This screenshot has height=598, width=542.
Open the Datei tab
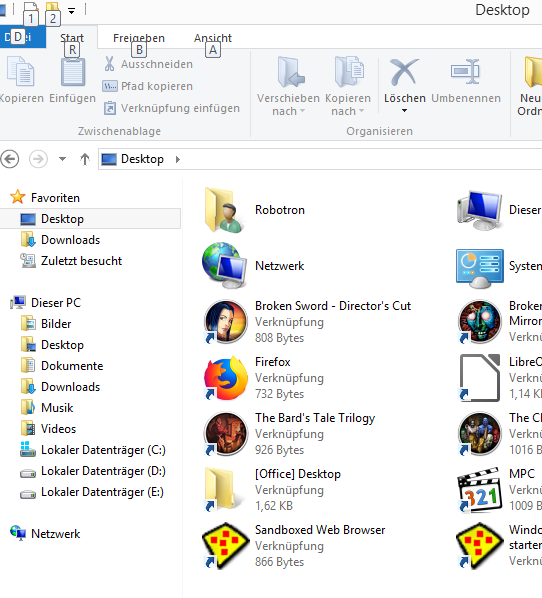pos(23,37)
